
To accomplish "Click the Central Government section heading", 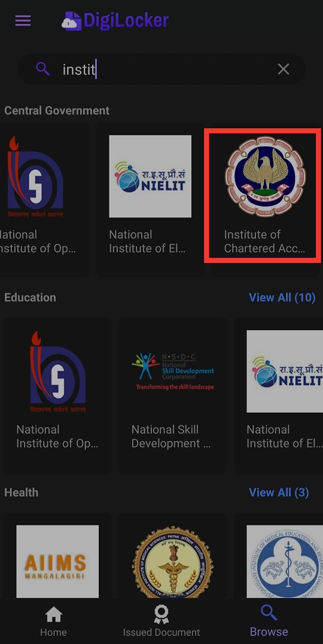I will point(57,110).
